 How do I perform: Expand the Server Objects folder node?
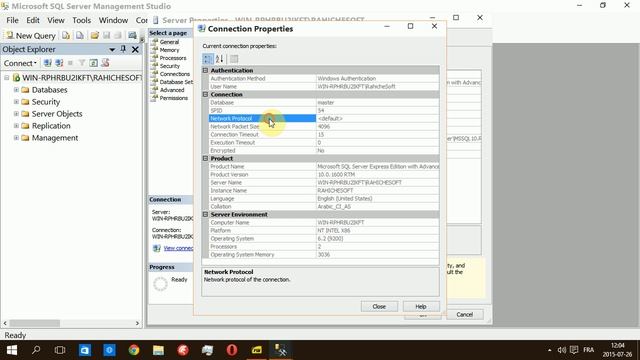16,113
